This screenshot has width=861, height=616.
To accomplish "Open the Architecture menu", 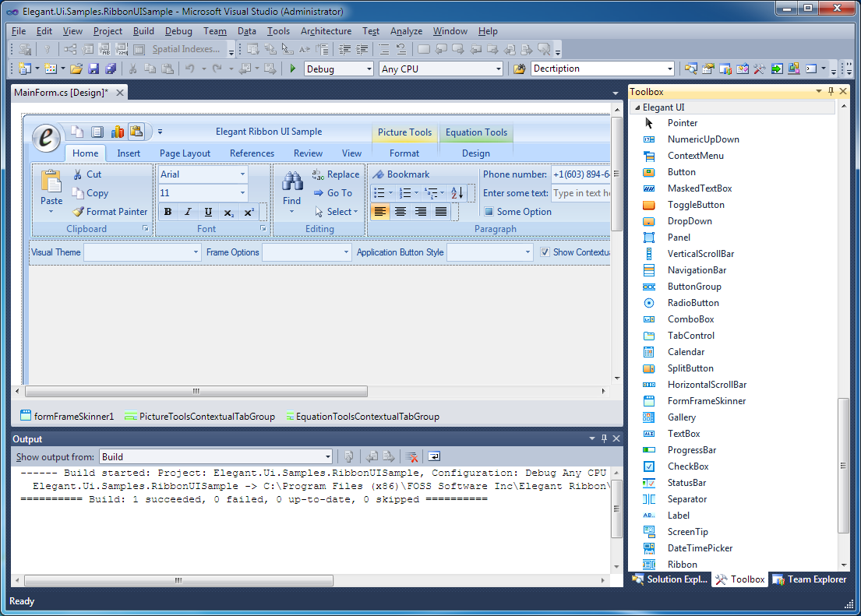I will tap(326, 31).
